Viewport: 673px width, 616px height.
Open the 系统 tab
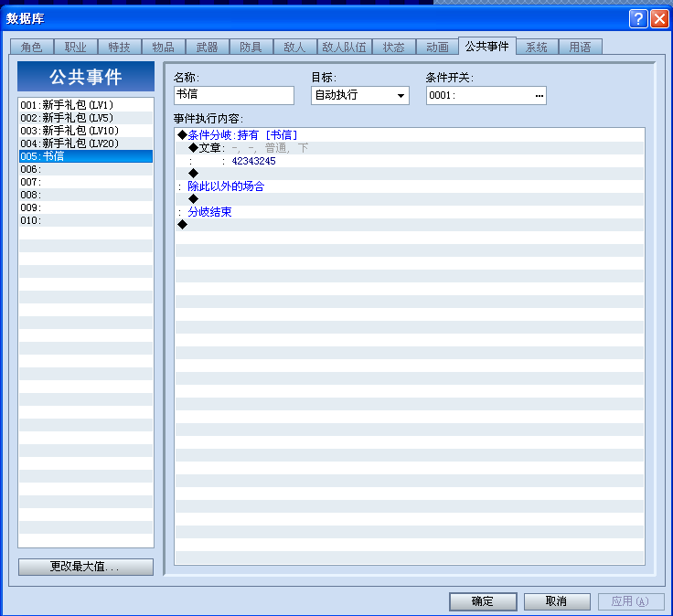coord(537,47)
